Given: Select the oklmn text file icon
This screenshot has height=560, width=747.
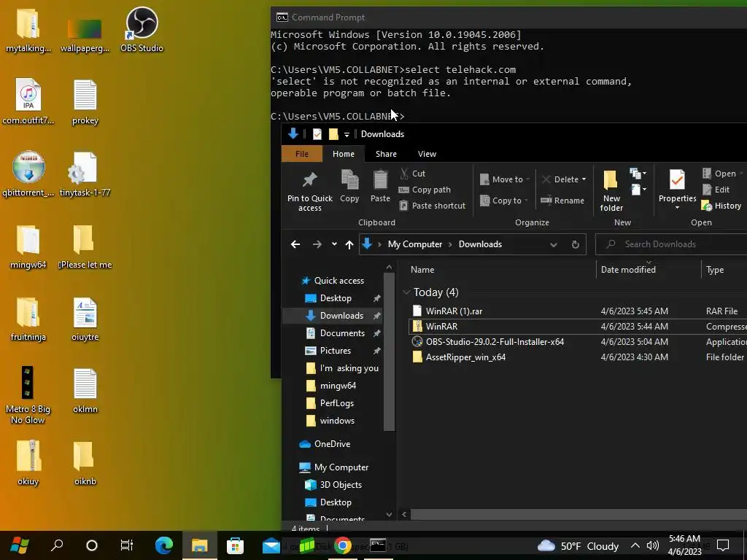Looking at the screenshot, I should coord(85,391).
